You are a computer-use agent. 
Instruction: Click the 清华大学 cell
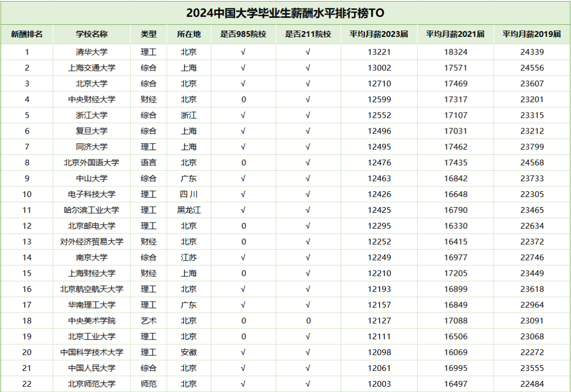click(x=92, y=52)
